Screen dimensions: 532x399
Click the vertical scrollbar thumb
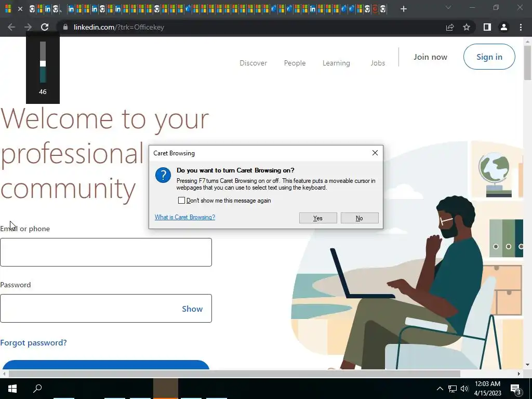pos(527,63)
